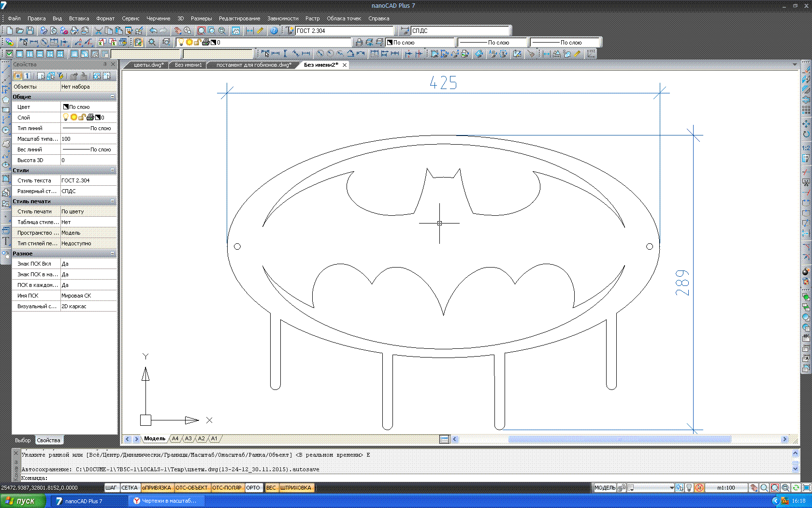Open the viewport dropdown in status bar

click(651, 488)
